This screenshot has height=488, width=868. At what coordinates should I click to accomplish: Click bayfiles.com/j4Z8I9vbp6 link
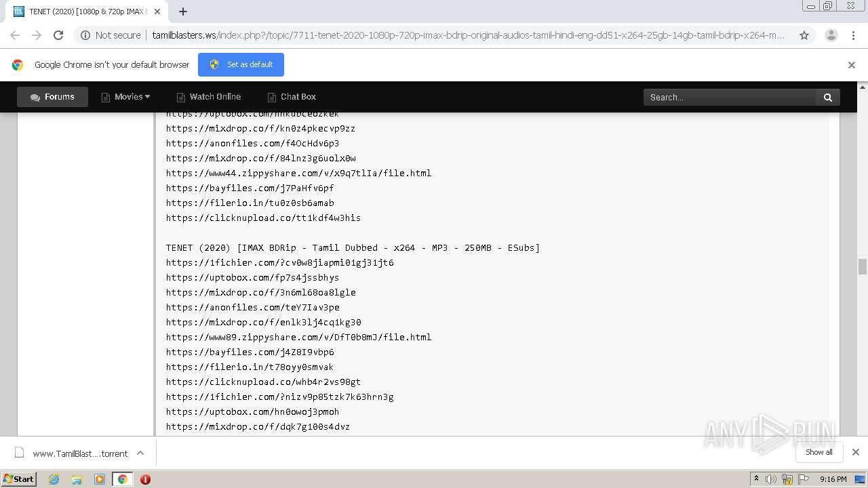tap(250, 352)
